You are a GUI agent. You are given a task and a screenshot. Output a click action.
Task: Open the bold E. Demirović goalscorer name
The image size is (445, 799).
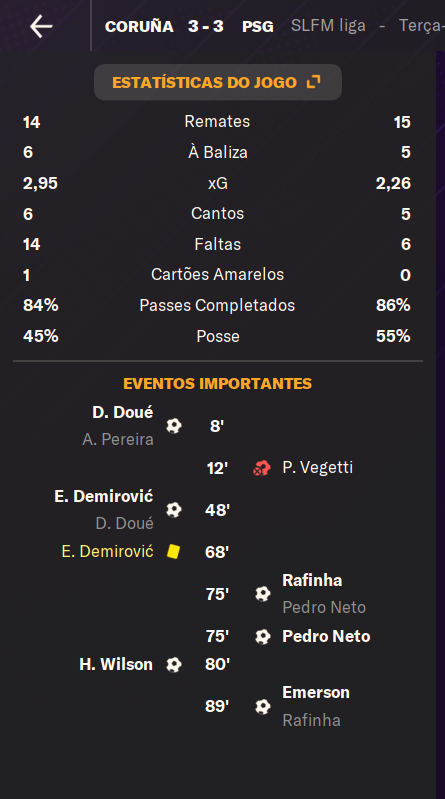coord(104,496)
